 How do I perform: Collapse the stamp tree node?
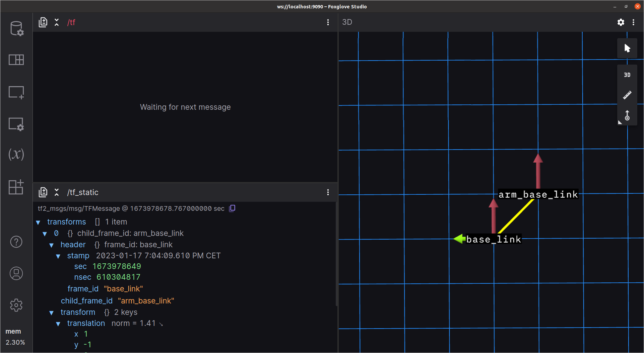58,256
